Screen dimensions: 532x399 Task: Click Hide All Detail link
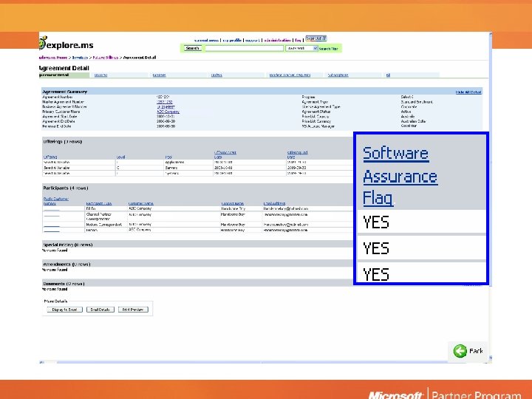pos(468,92)
